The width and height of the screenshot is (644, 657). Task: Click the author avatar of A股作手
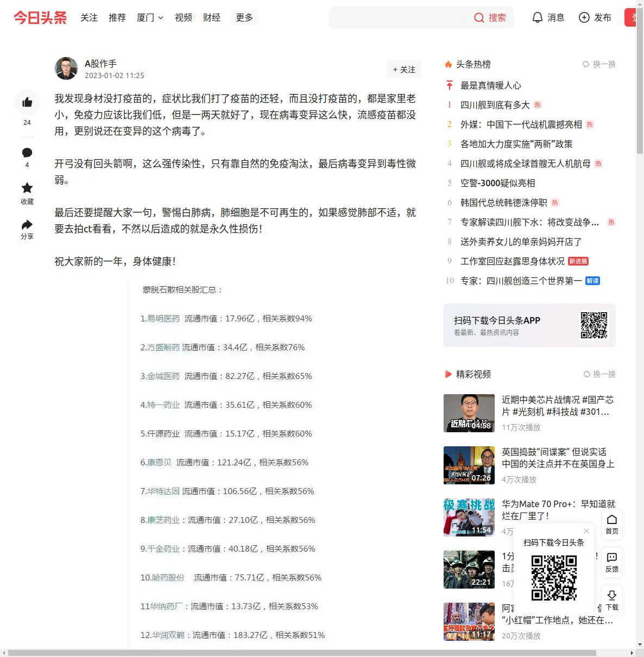66,68
